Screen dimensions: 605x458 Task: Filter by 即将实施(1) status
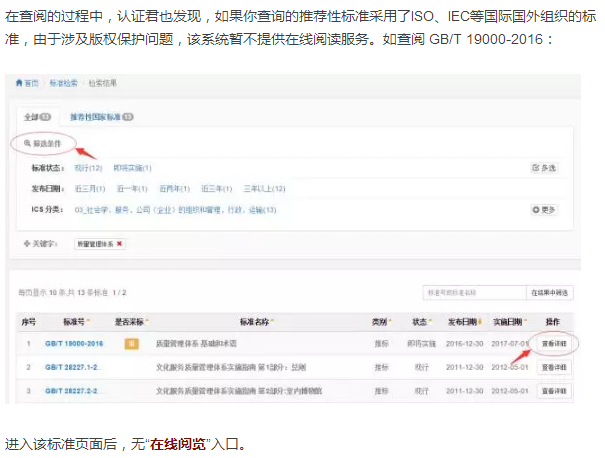click(132, 168)
